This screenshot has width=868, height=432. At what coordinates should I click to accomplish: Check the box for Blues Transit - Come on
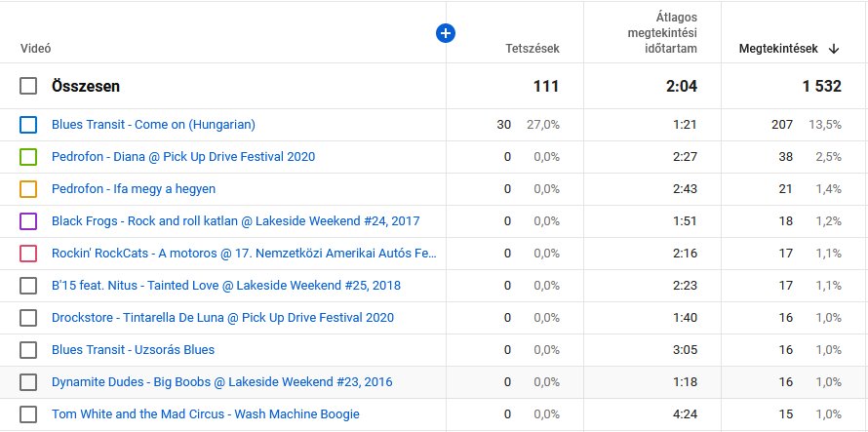click(x=28, y=125)
